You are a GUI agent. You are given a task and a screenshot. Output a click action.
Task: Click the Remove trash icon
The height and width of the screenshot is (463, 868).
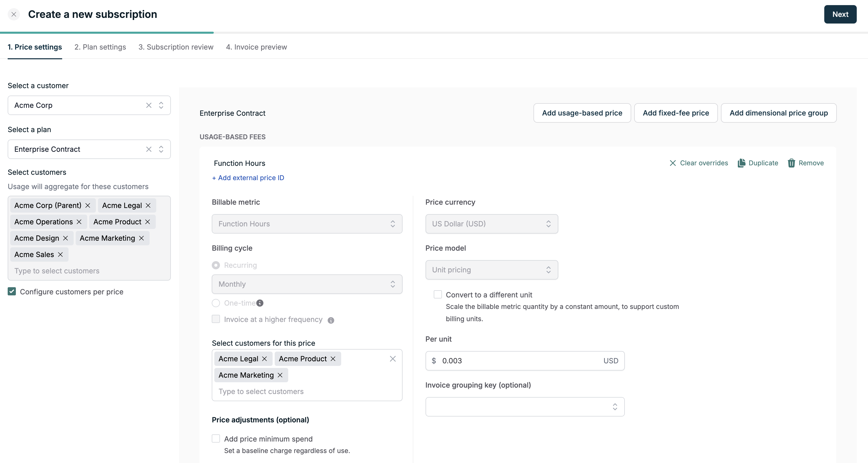(x=791, y=163)
